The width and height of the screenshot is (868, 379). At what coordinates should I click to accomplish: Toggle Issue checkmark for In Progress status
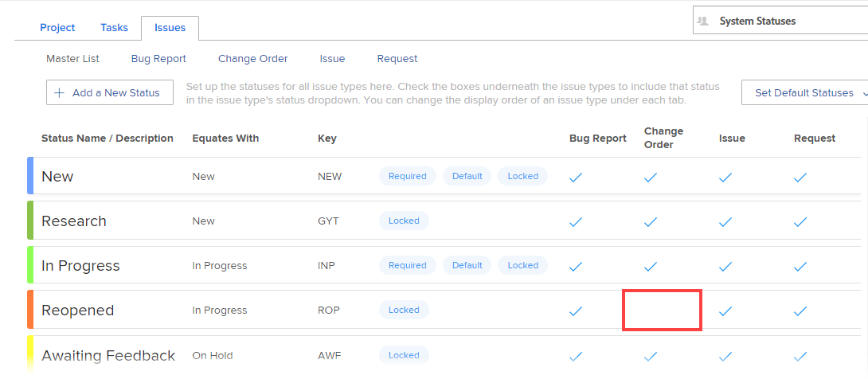[725, 267]
